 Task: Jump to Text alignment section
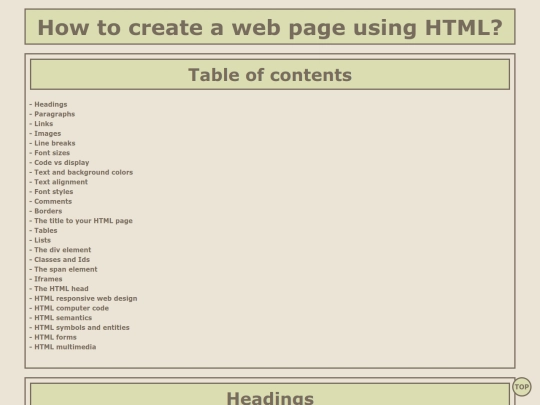click(x=61, y=182)
